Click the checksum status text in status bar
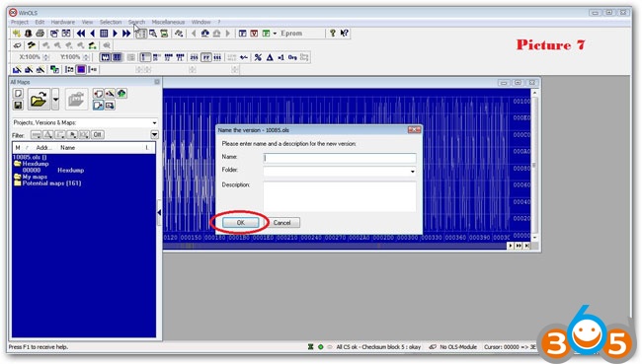Image resolution: width=642 pixels, height=364 pixels. 378,347
